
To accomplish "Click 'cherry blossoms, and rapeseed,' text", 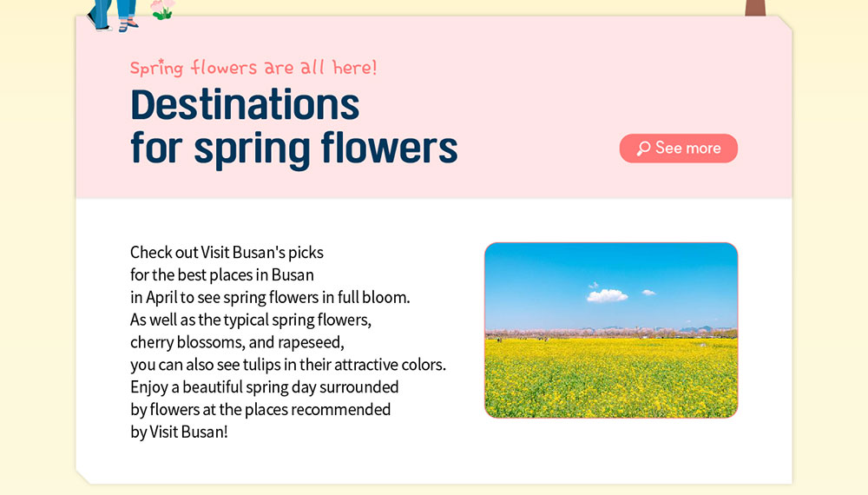I will click(x=237, y=342).
